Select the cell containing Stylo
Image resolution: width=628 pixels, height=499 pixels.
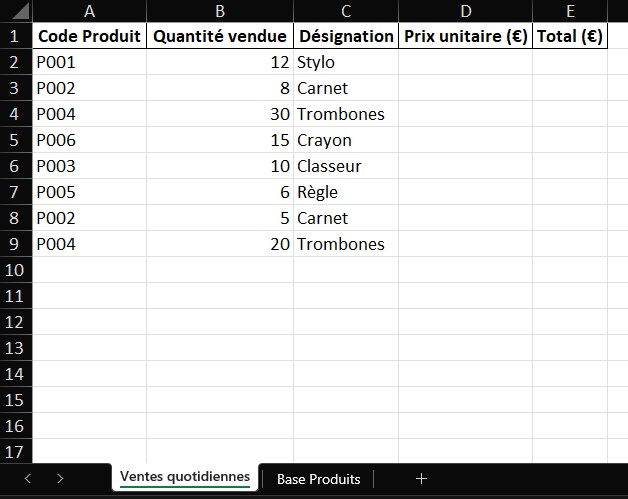click(345, 62)
